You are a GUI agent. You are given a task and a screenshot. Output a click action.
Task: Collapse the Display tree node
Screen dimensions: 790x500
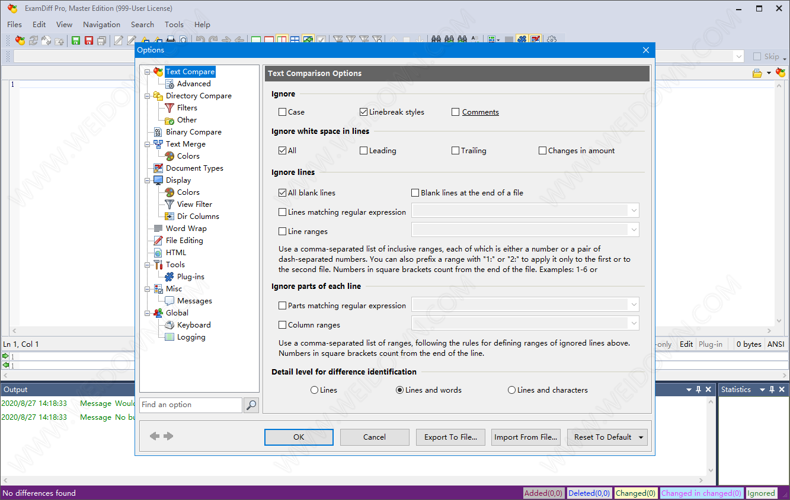pyautogui.click(x=147, y=180)
